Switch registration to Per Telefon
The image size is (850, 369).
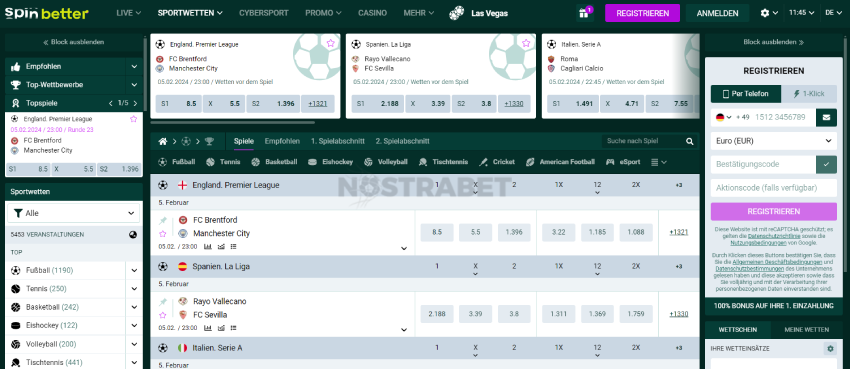(746, 94)
